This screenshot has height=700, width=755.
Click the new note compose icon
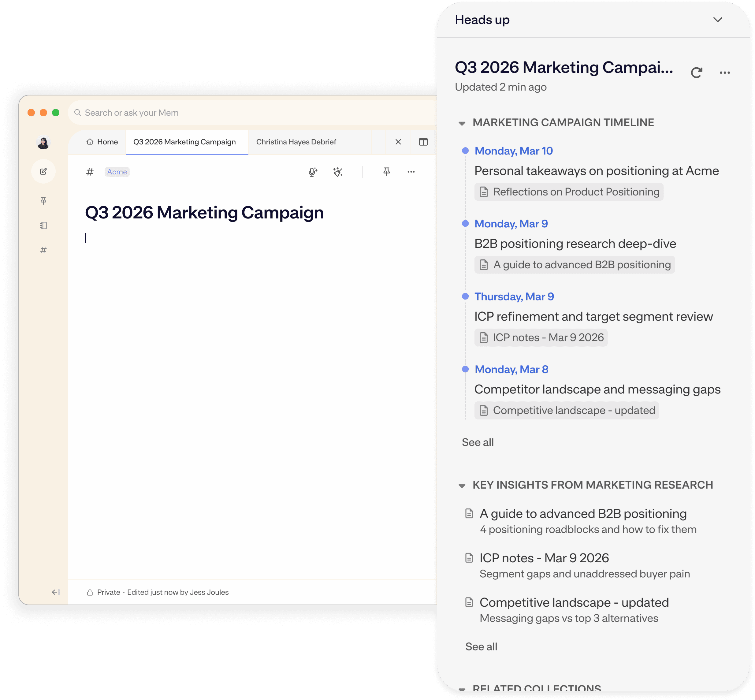(43, 172)
